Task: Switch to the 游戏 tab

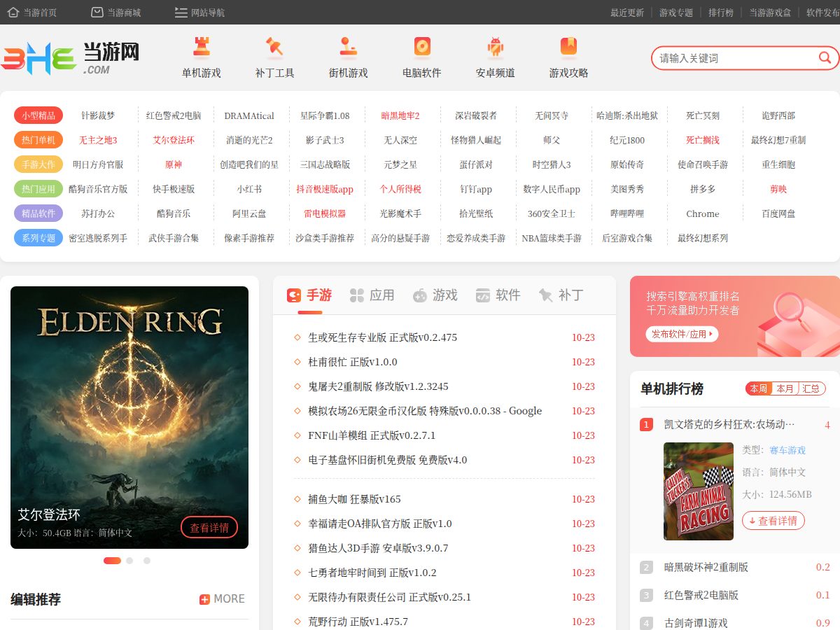Action: 435,295
